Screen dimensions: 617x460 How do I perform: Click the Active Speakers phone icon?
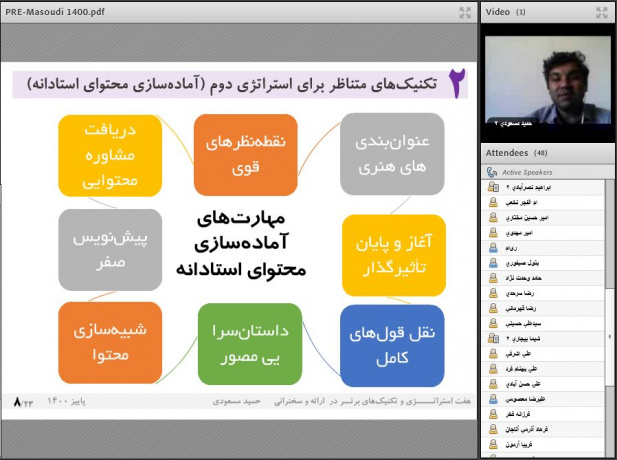click(491, 172)
